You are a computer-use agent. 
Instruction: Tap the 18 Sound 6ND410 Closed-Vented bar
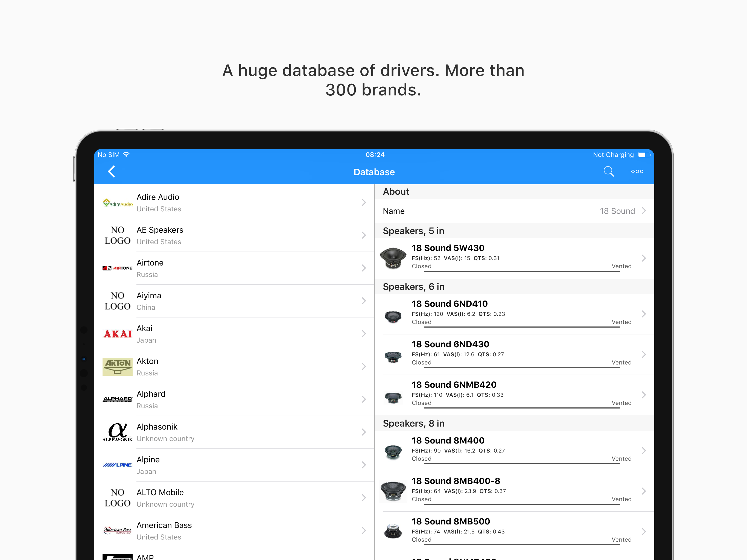click(521, 326)
